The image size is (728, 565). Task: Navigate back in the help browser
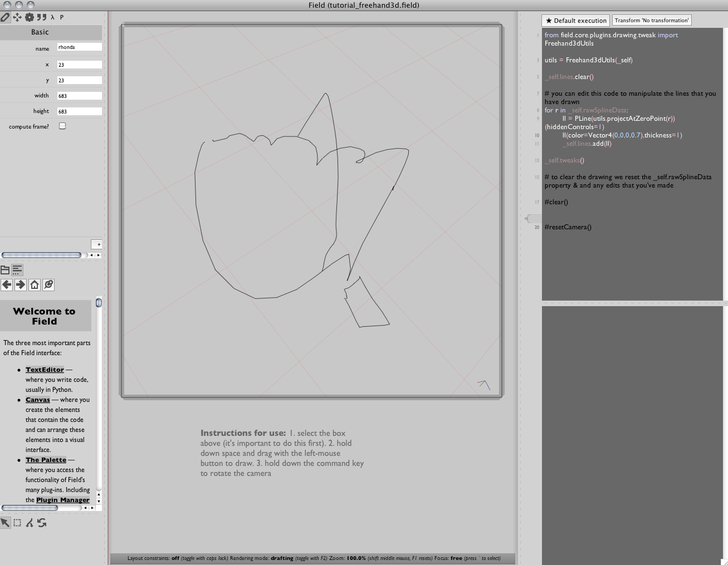click(x=7, y=285)
